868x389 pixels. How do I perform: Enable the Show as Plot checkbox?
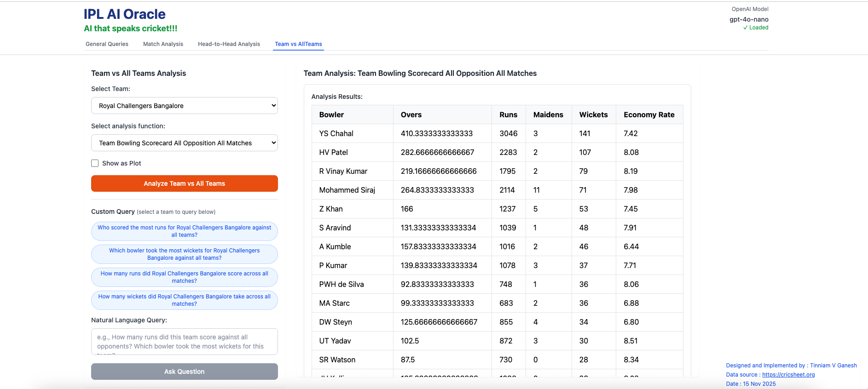coord(95,163)
